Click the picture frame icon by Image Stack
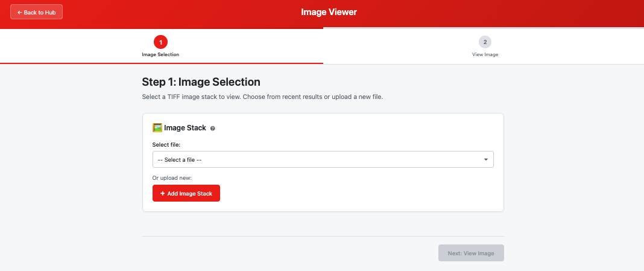 tap(157, 128)
